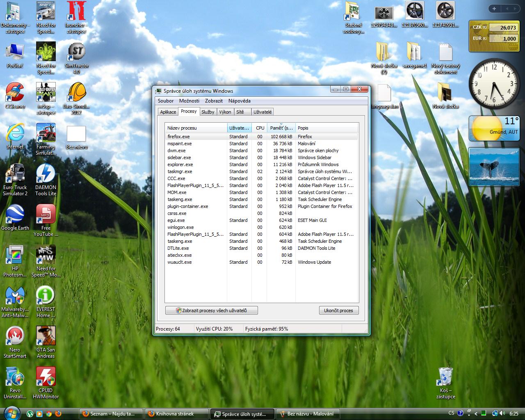
Task: Sort processes by the CPU column header
Action: pos(260,128)
